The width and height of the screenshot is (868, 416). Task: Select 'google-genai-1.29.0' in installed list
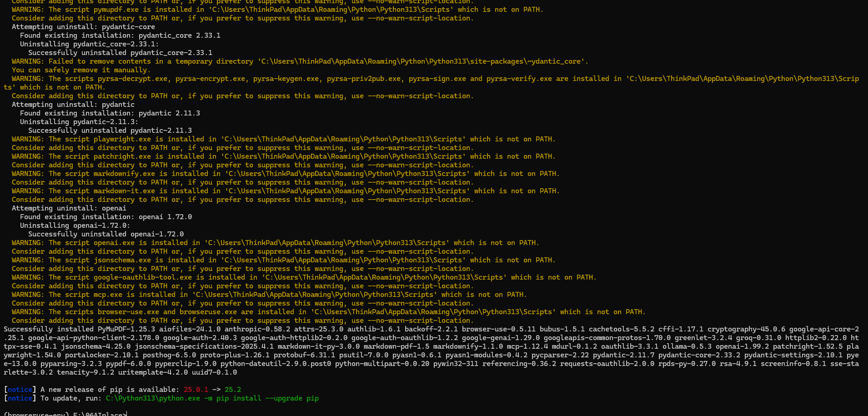(x=501, y=338)
